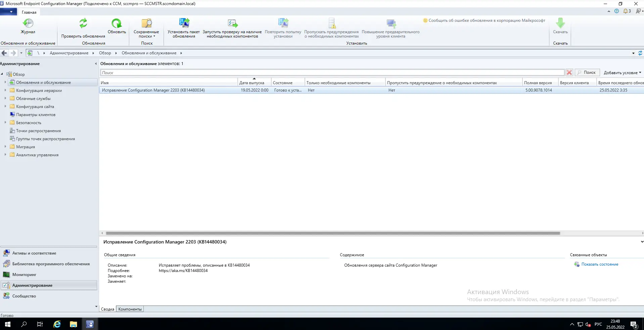Expand Конфигурация иерархии tree node

5,90
